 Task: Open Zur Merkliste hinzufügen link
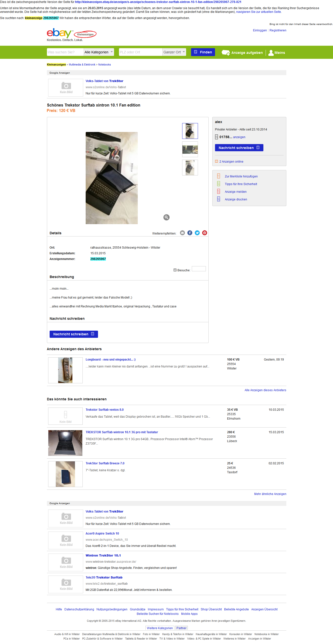[241, 176]
